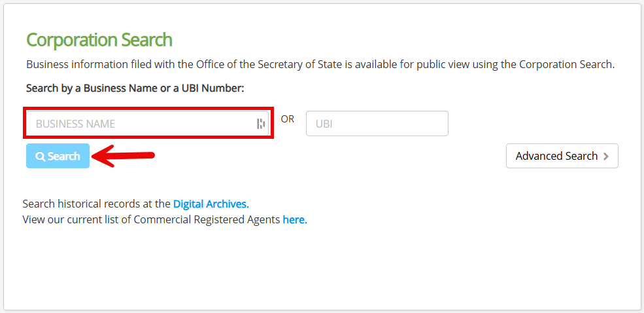Click the OR text between the fields
Screen dimensions: 644x313
click(x=288, y=119)
